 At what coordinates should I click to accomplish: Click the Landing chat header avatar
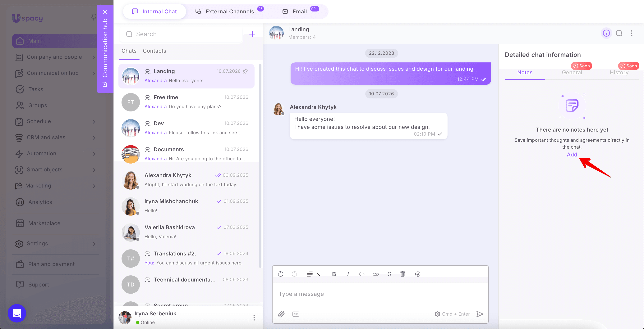[276, 33]
